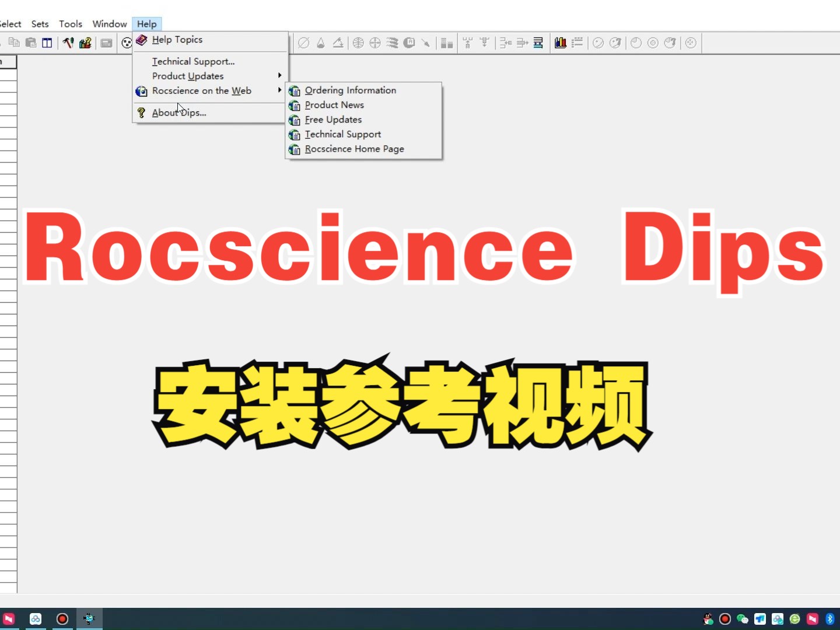Open the Select menu

tap(10, 24)
